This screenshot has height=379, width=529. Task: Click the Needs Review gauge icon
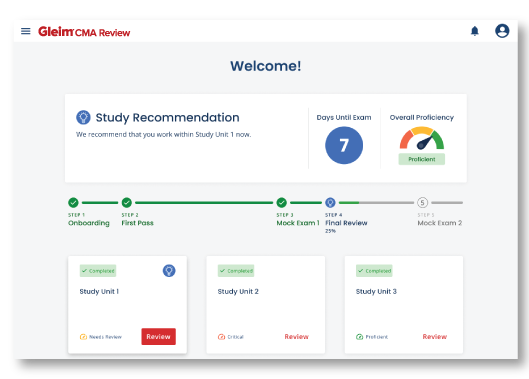click(83, 337)
